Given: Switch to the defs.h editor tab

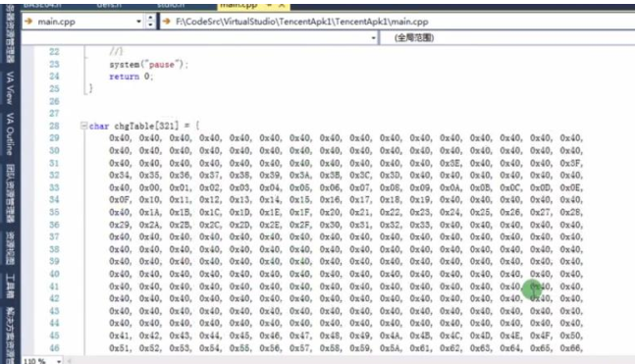Looking at the screenshot, I should coord(109,5).
